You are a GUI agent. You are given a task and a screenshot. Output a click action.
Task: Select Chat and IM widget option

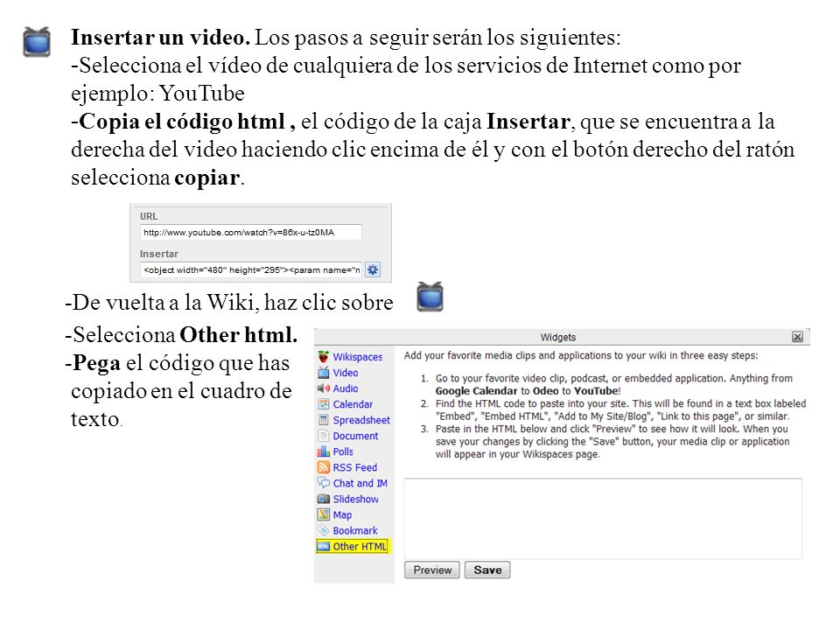tap(360, 483)
